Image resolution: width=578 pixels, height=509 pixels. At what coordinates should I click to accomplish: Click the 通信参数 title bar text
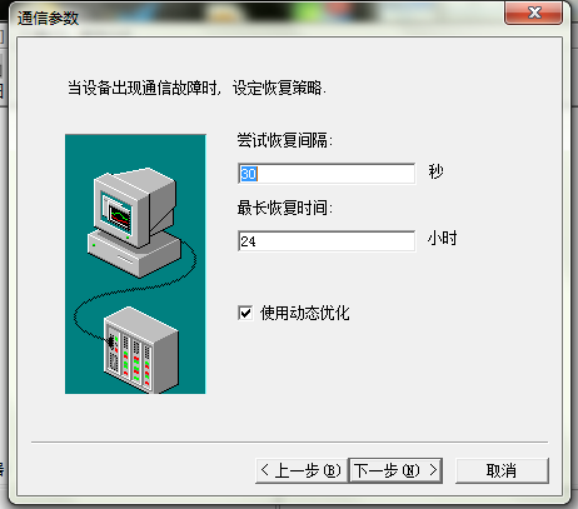coord(48,18)
